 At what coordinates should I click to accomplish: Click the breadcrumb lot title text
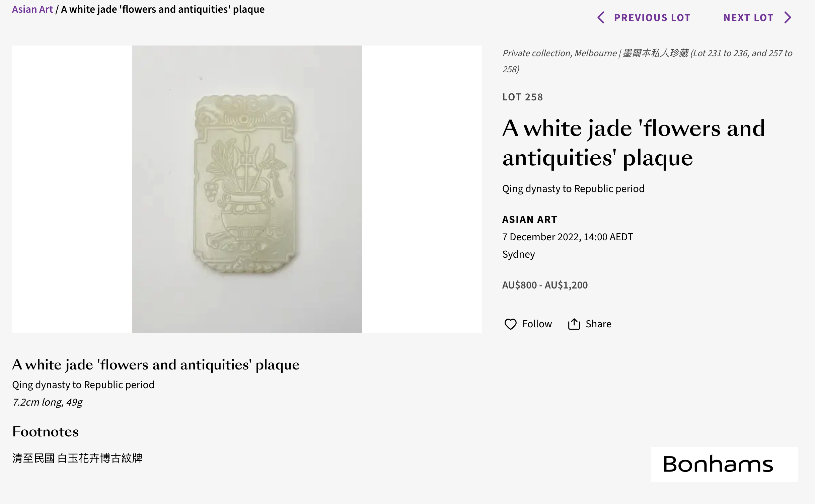(163, 9)
